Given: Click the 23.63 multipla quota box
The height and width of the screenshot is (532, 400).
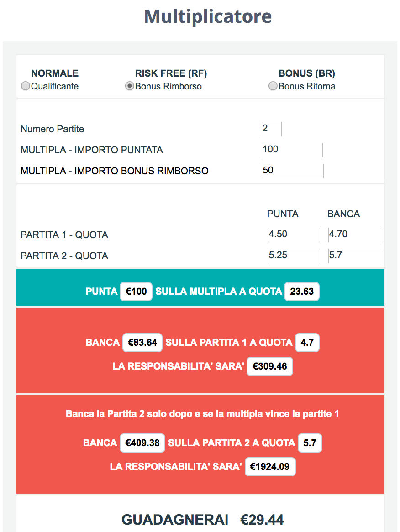Looking at the screenshot, I should [x=302, y=292].
